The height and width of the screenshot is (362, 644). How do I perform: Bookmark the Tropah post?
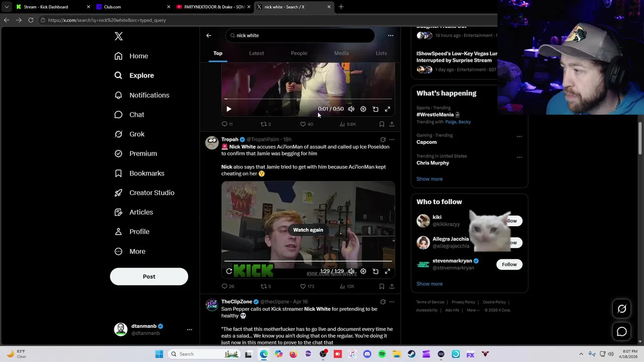tap(382, 287)
